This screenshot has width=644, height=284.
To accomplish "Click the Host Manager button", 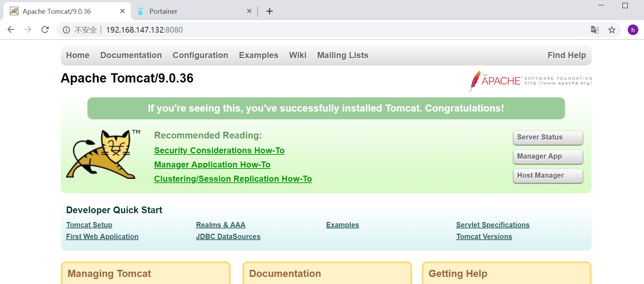I will coord(548,176).
